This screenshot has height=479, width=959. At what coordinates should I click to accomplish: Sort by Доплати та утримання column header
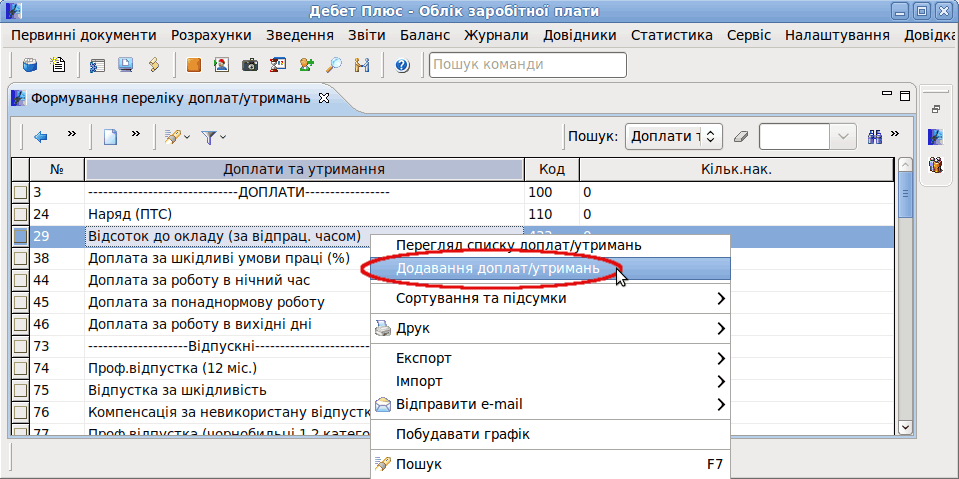304,169
